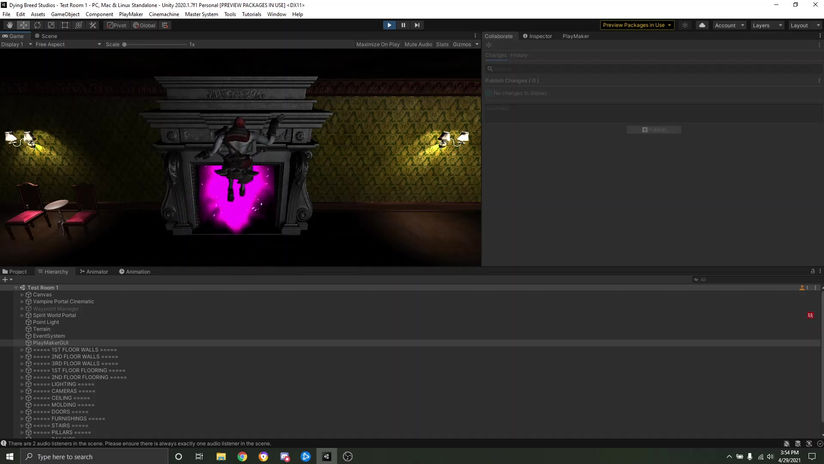Collapse the Test Room 1 scene
Viewport: 824px width, 464px height.
pos(16,288)
